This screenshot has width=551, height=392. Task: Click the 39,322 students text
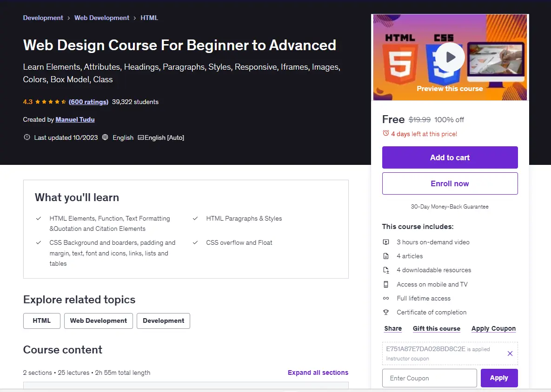135,102
